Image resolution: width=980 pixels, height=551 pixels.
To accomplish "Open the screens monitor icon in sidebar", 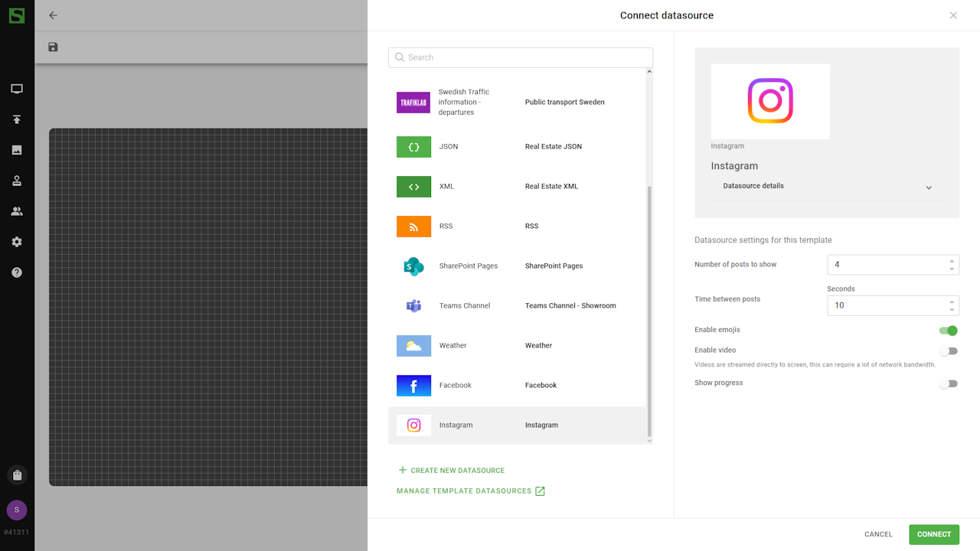I will point(17,89).
